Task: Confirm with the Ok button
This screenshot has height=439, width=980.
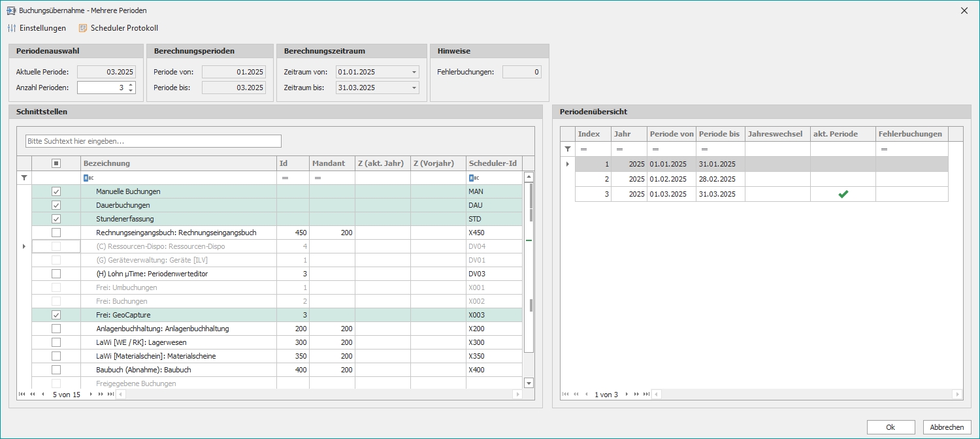Action: (x=890, y=427)
